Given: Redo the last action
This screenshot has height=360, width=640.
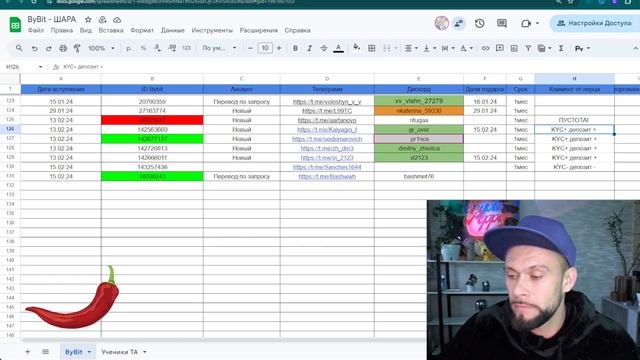Looking at the screenshot, I should tap(49, 48).
